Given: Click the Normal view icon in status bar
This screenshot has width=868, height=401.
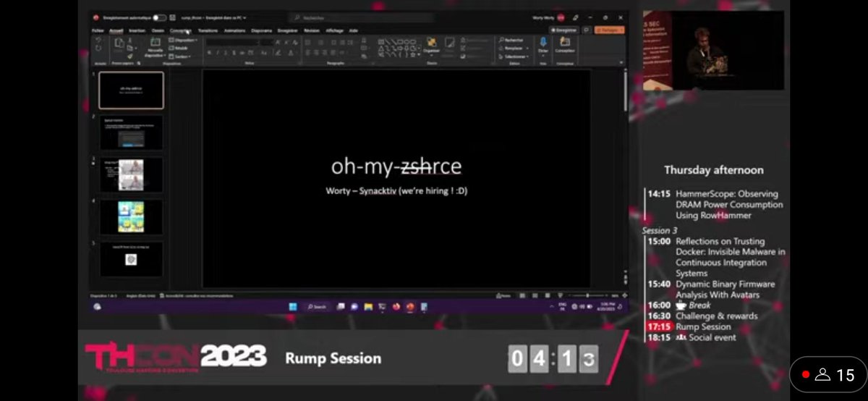Looking at the screenshot, I should coord(522,295).
